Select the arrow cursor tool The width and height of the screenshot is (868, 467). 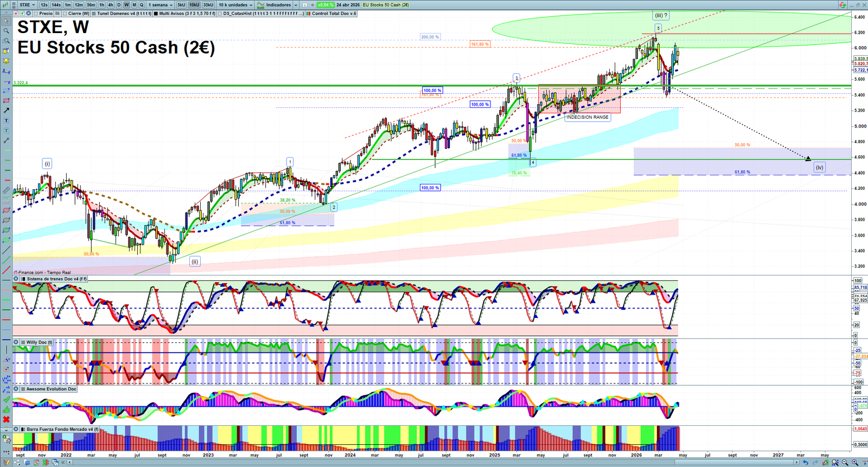coord(6,21)
